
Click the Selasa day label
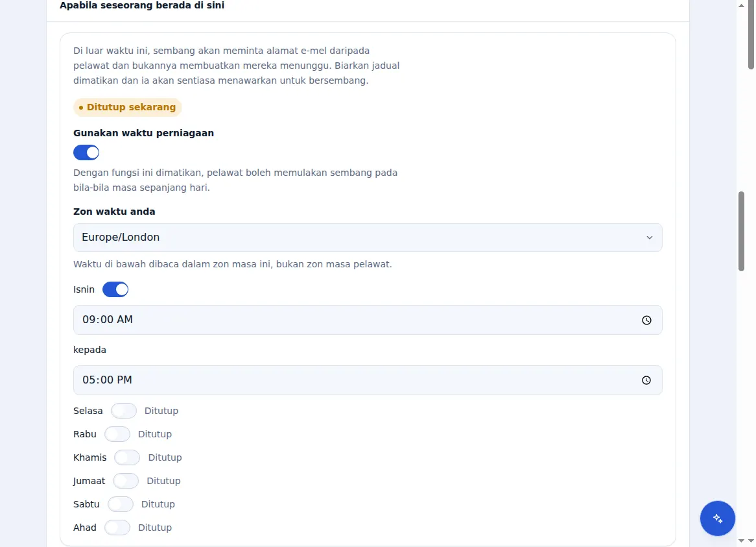tap(88, 411)
